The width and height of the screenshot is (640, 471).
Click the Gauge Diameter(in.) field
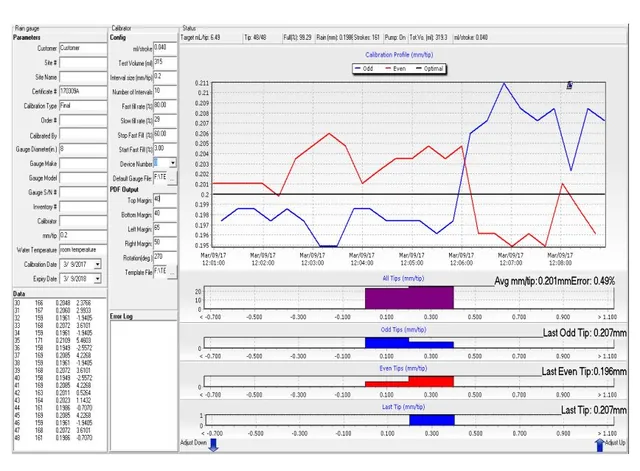point(83,149)
